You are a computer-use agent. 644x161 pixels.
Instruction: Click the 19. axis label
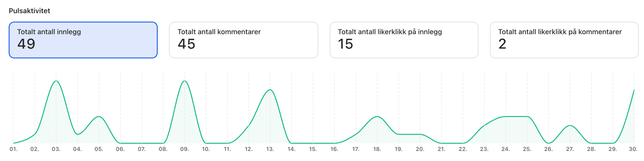(x=399, y=149)
